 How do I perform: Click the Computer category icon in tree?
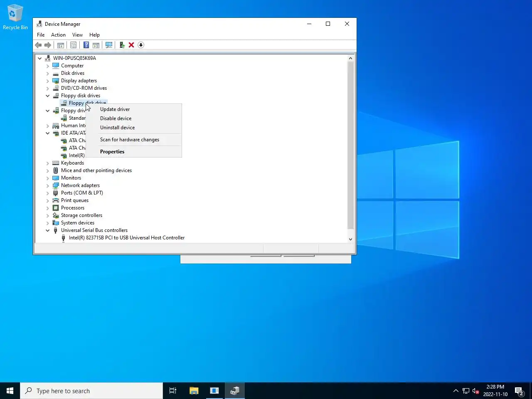[56, 66]
